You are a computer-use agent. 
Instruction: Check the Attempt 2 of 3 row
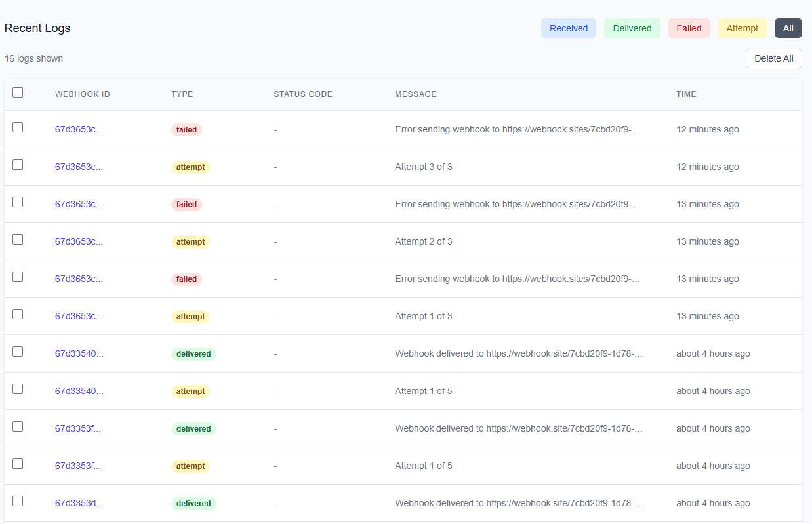pos(18,239)
